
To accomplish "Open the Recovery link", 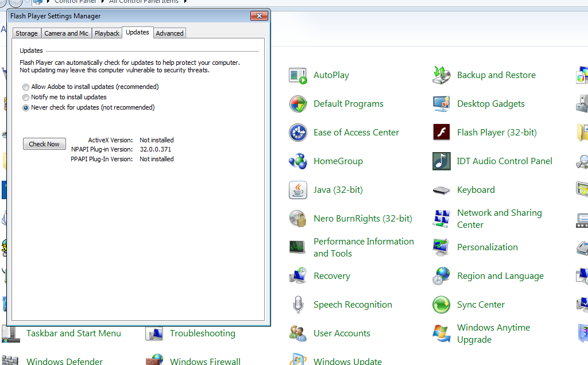I will [x=332, y=276].
